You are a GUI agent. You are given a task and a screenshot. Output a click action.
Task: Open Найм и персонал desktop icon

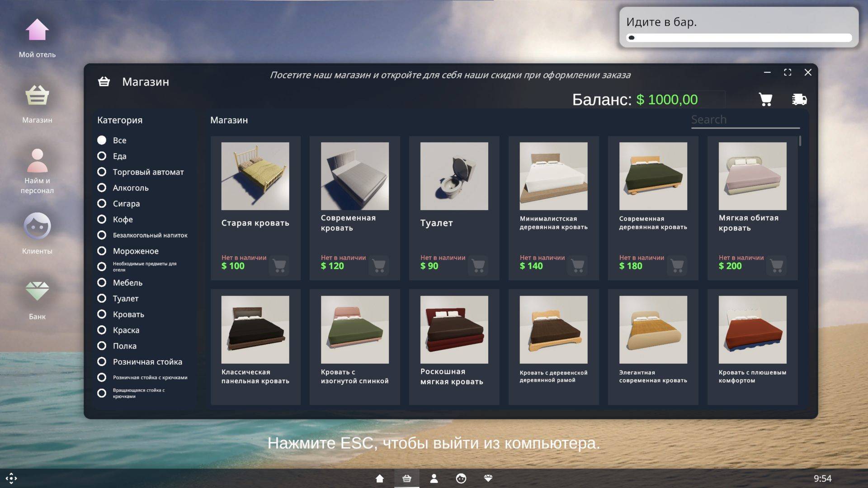(x=37, y=171)
